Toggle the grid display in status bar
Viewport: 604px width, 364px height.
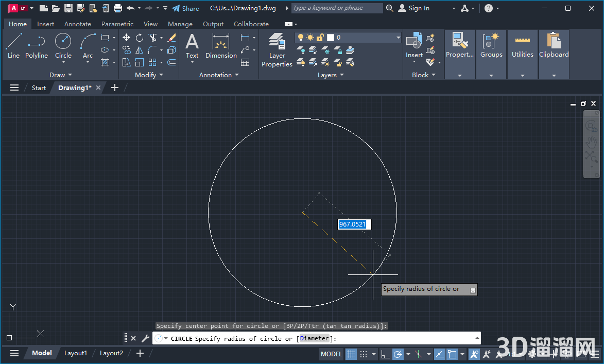pyautogui.click(x=351, y=354)
